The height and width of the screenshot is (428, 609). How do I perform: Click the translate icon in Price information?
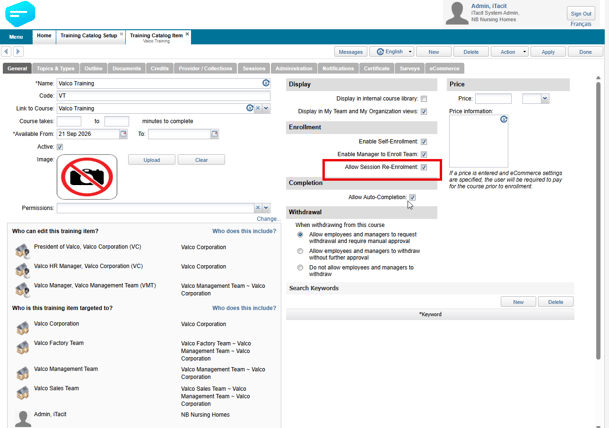[503, 119]
